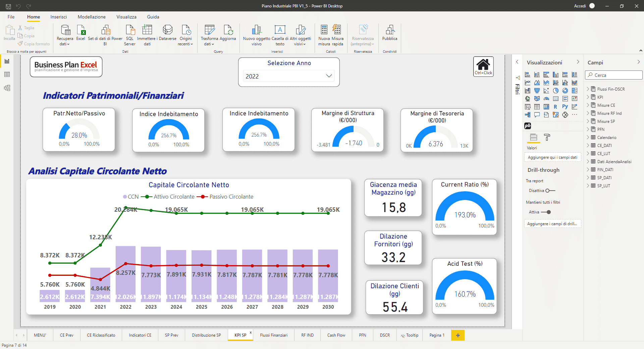Screen dimensions: 644x349
Task: Click the Accedi sign-in button
Action: (x=580, y=6)
